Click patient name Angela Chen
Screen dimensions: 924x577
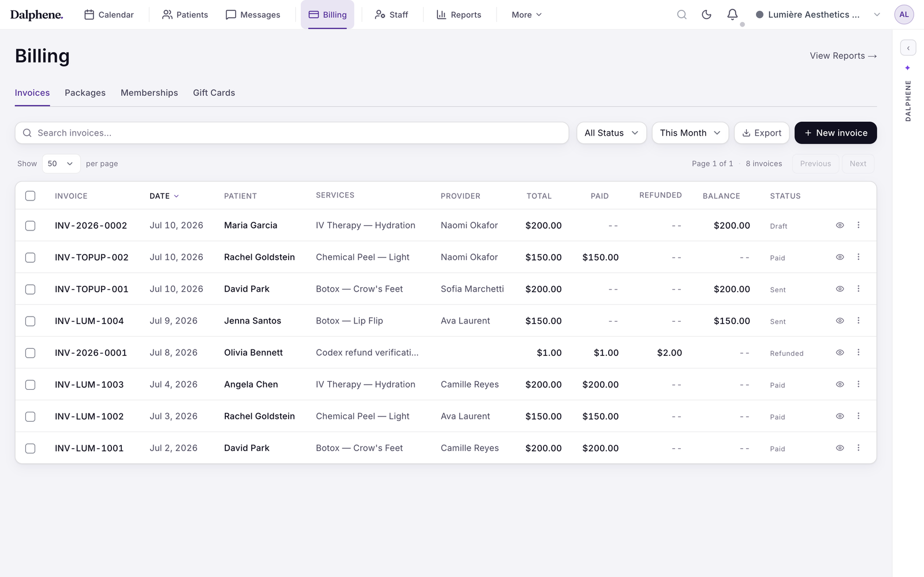[x=251, y=384]
